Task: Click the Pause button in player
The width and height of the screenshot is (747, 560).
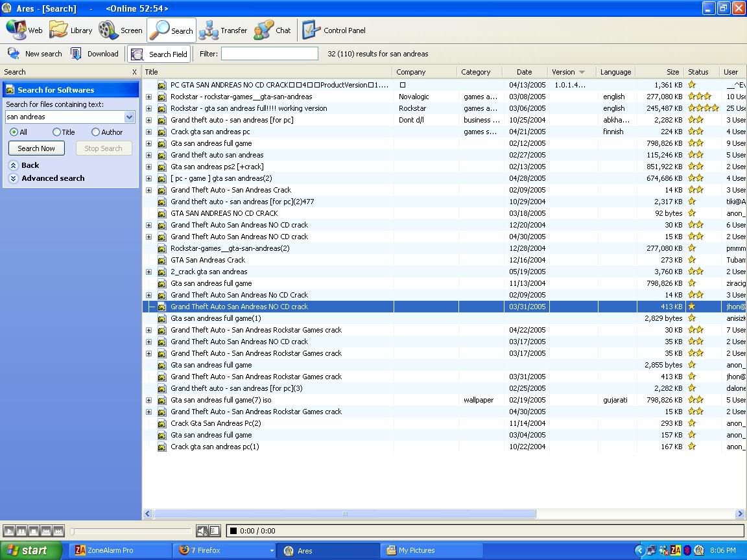Action: [x=21, y=530]
